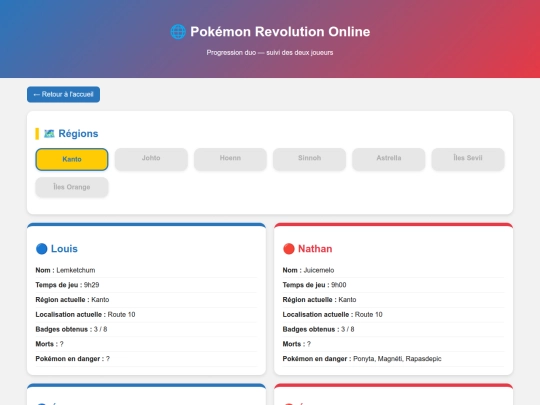Click the map icon next to Régions

point(49,134)
